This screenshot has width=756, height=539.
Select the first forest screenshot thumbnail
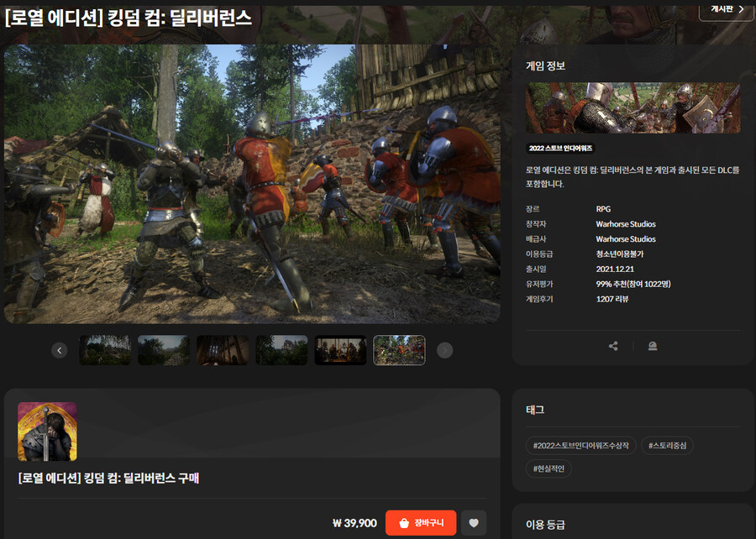(x=105, y=350)
